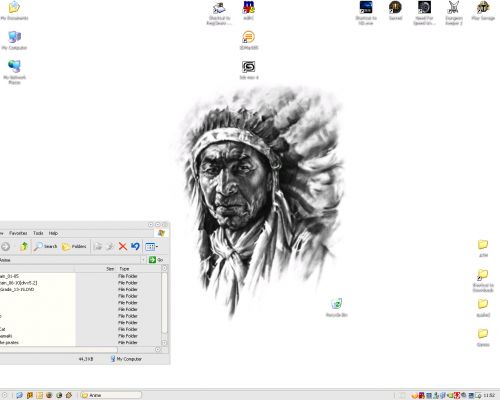Click the vertical scrollbar in the file list

(164, 303)
